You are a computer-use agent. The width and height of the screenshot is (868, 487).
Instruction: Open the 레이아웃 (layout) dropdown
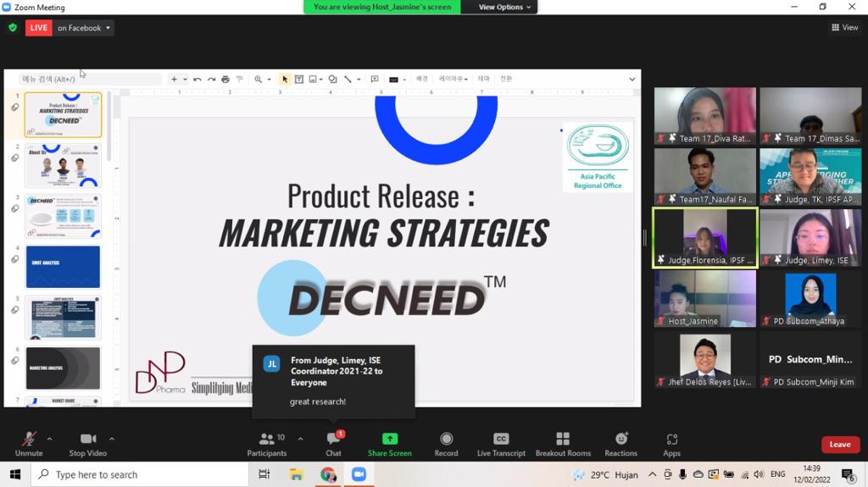coord(453,79)
